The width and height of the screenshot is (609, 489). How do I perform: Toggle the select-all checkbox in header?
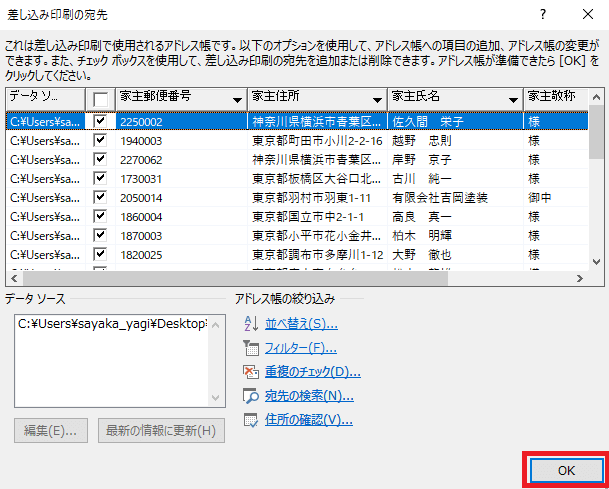(100, 99)
